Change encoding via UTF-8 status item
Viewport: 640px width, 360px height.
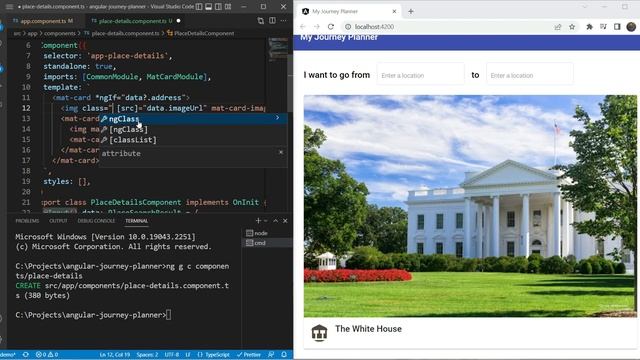(x=172, y=355)
